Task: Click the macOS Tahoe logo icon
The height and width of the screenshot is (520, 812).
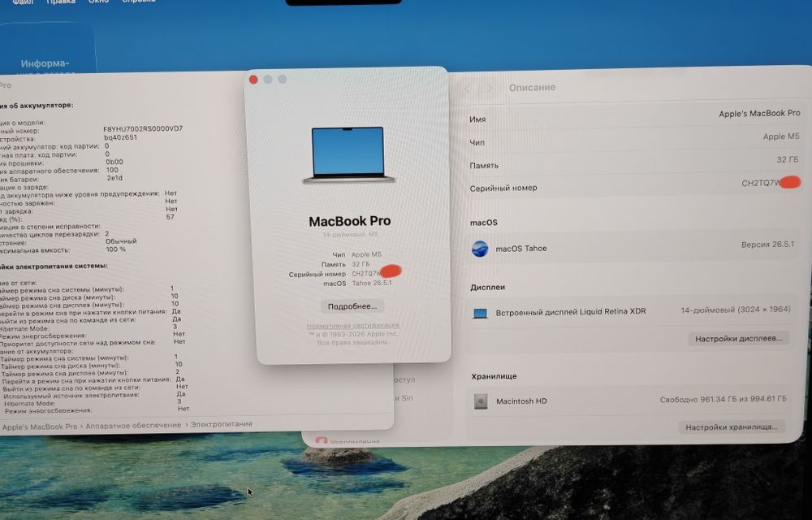Action: pos(480,249)
